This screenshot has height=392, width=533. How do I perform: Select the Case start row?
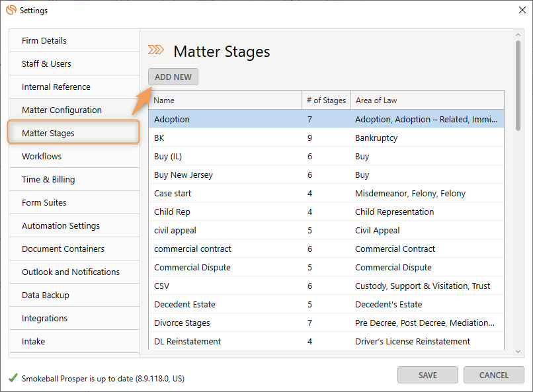[326, 193]
